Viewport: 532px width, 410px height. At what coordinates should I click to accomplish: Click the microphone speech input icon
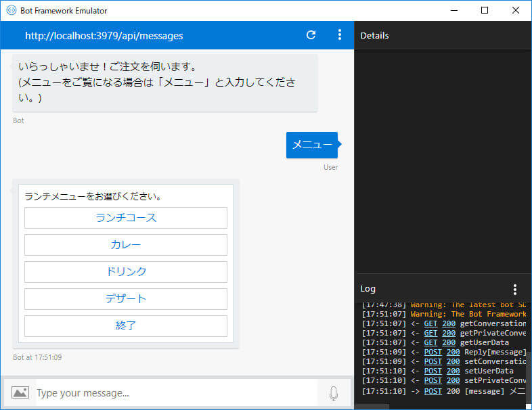pyautogui.click(x=334, y=393)
